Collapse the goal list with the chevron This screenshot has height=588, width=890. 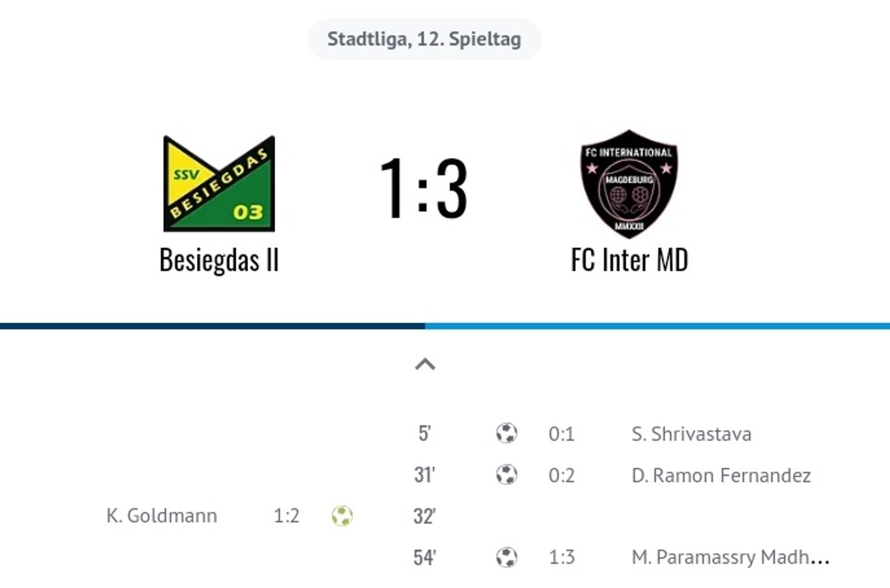coord(425,364)
